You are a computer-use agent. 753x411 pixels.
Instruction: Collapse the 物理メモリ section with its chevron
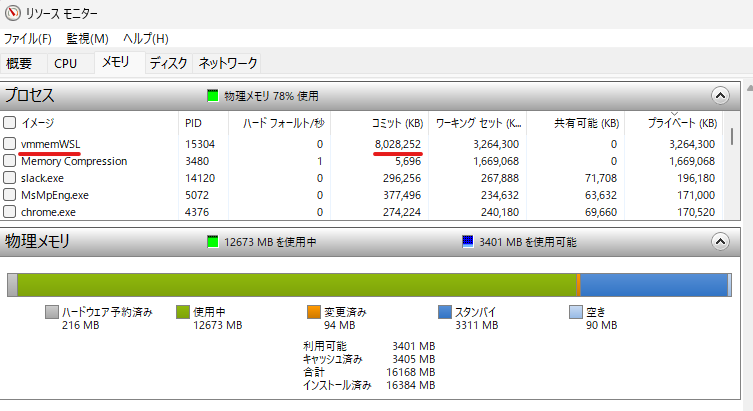pos(720,242)
